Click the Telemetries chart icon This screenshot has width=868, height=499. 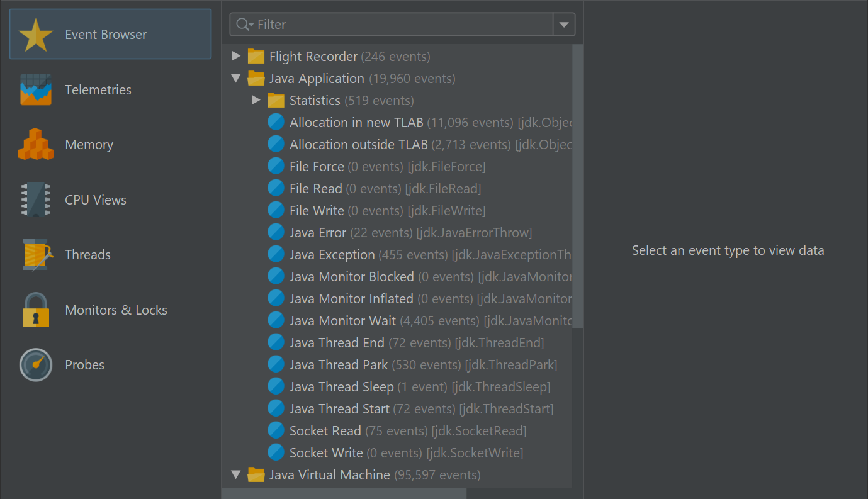(x=36, y=89)
